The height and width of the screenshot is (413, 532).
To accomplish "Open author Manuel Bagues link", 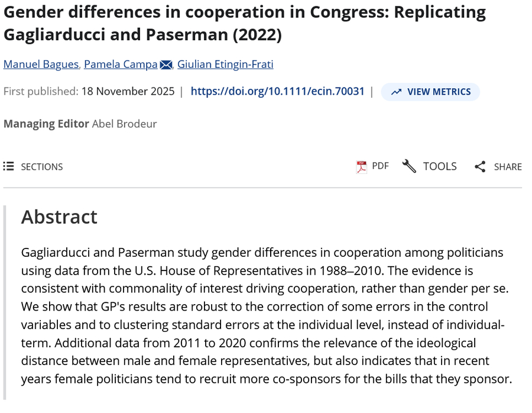I will [x=41, y=64].
